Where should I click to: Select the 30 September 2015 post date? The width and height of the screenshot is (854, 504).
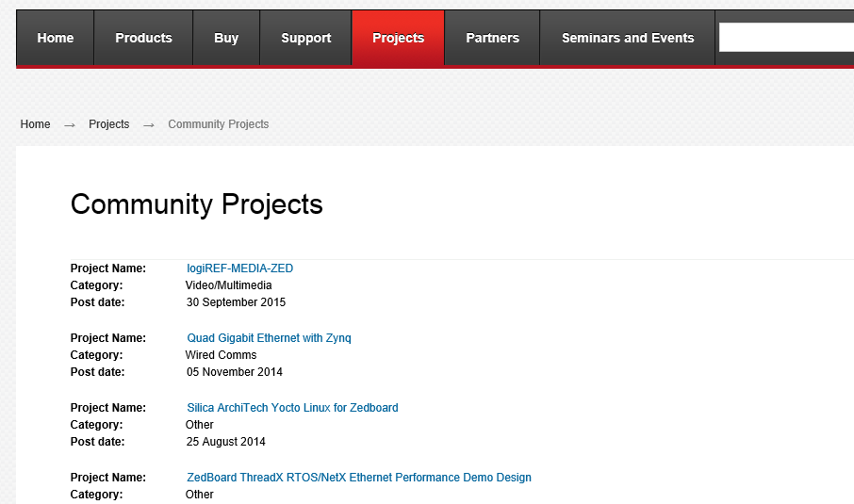[x=236, y=302]
